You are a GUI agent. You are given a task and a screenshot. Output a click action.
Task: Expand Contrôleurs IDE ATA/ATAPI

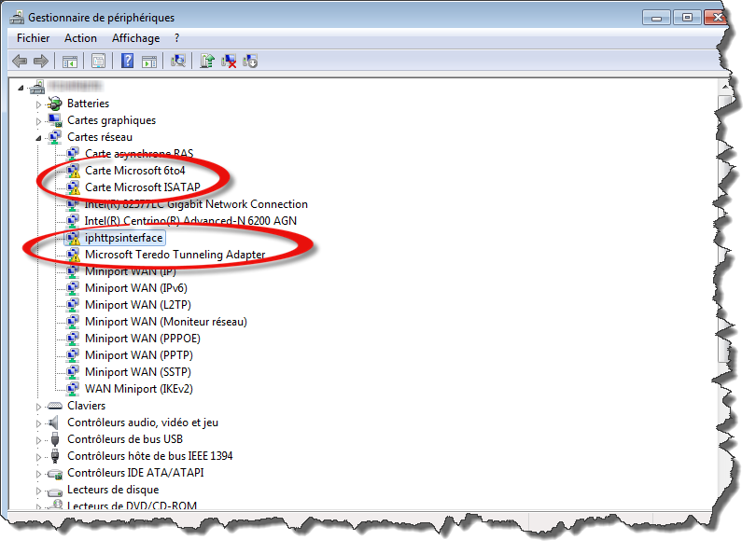click(38, 474)
